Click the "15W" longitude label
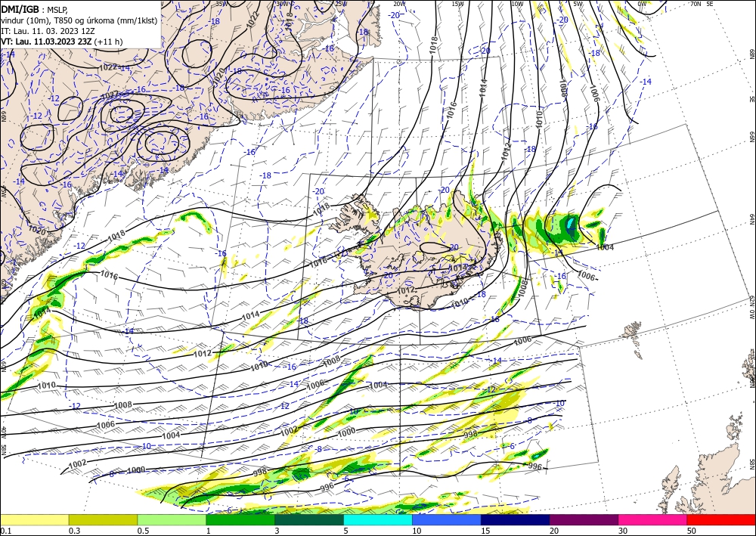 [x=457, y=4]
